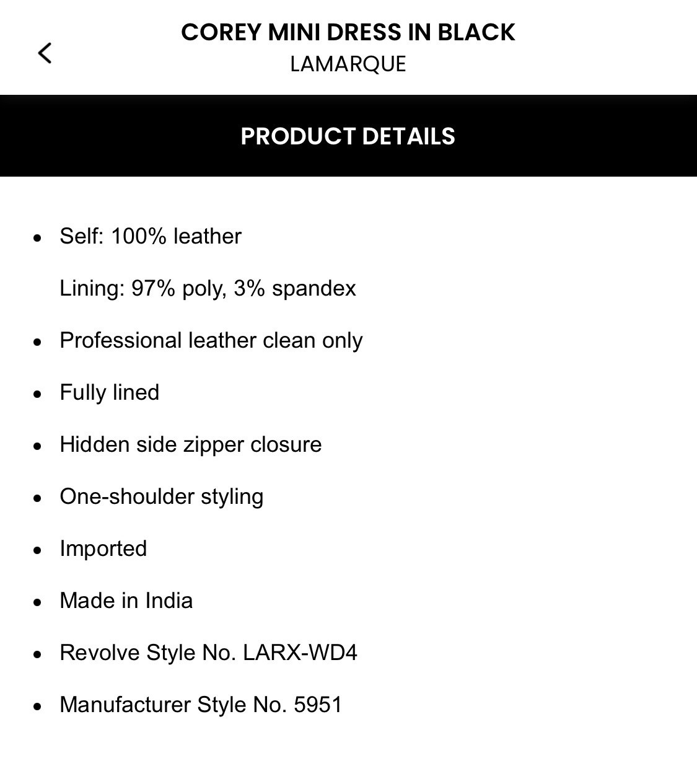Click the 'Fully lined' detail
The height and width of the screenshot is (784, 697).
pyautogui.click(x=109, y=392)
